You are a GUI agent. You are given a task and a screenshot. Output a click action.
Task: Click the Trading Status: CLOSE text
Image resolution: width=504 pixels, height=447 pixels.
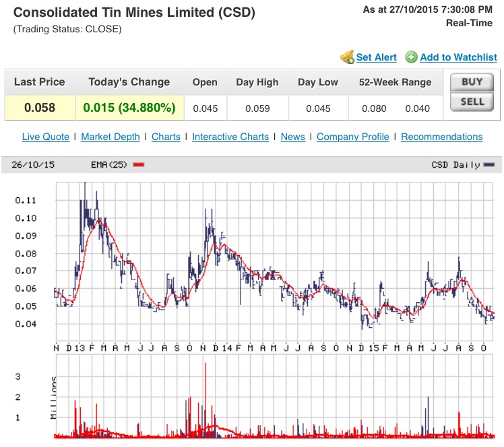click(x=67, y=29)
